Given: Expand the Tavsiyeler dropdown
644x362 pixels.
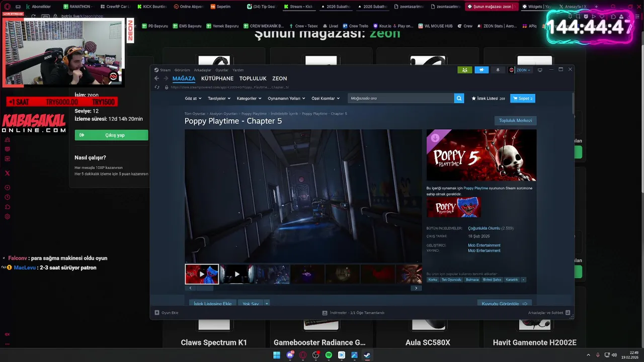Looking at the screenshot, I should click(x=219, y=99).
